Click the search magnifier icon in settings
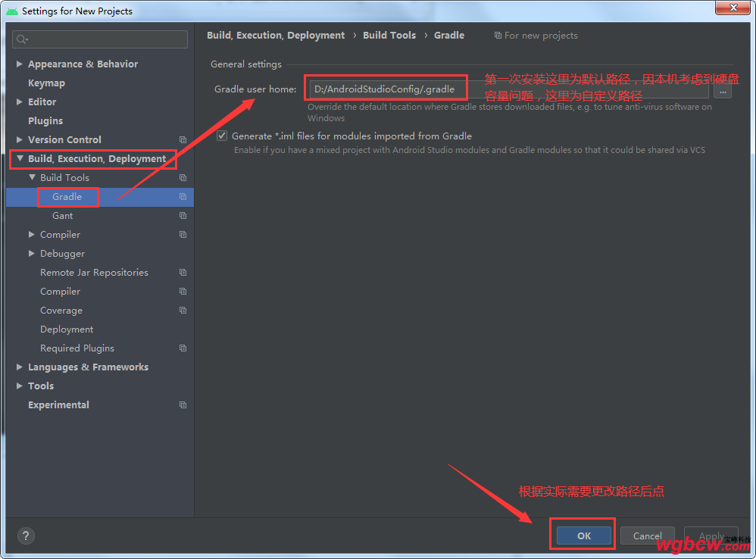Screen dimensions: 756x559 (x=22, y=39)
